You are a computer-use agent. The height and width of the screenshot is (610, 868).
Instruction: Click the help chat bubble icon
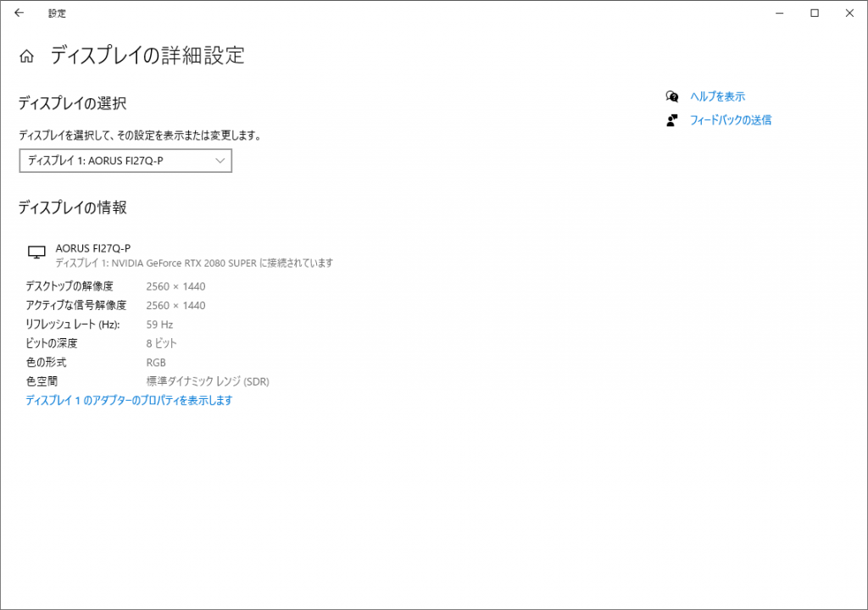672,97
